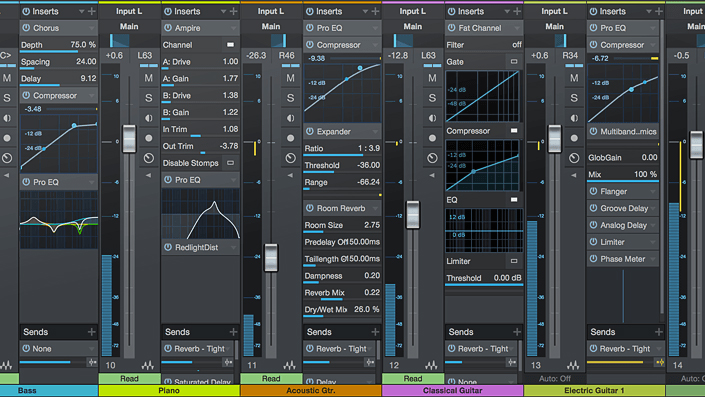Toggle the Limiter section in Fat Channel

pos(513,261)
